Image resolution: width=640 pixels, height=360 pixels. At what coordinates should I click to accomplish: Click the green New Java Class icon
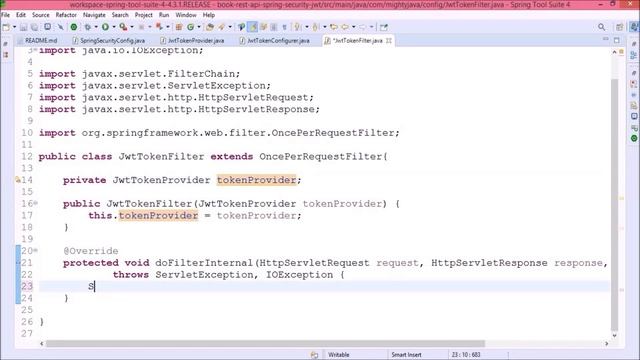(x=190, y=27)
